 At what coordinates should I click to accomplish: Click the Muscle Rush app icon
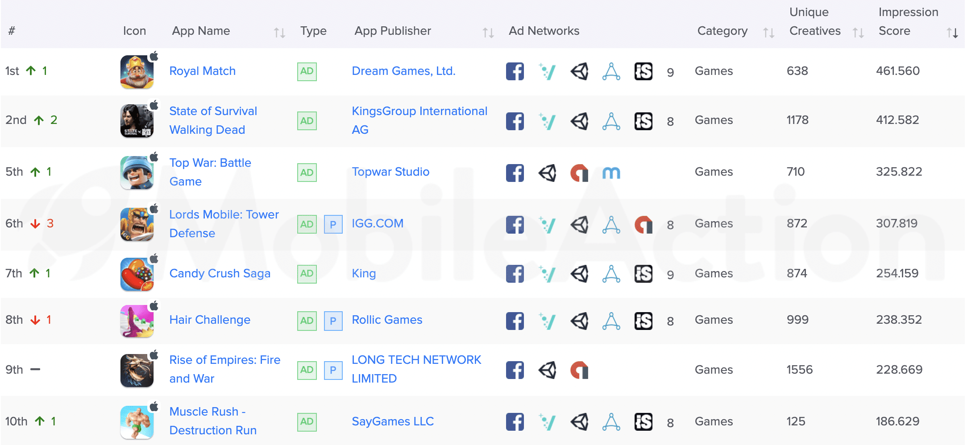pyautogui.click(x=137, y=422)
